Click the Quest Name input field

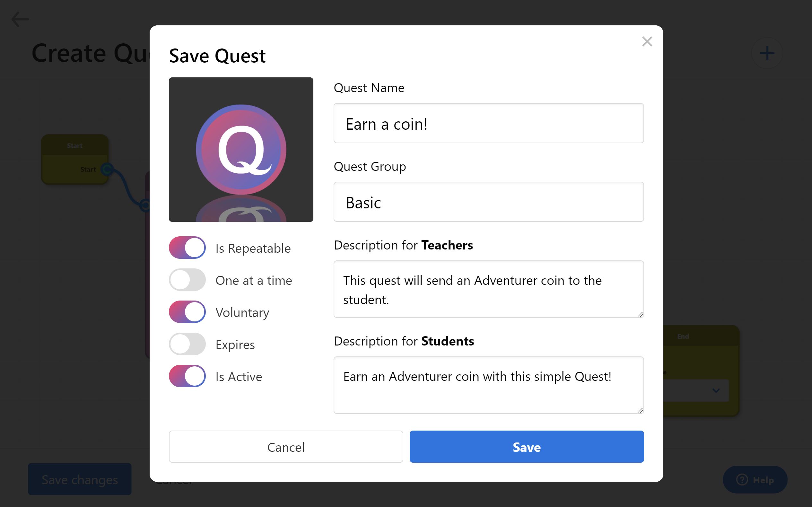[488, 123]
